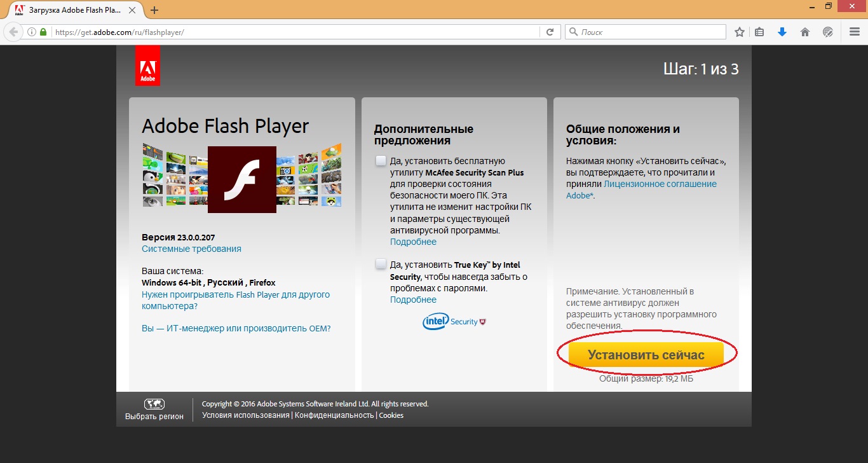Viewport: 868px width, 463px height.
Task: Click the Flash Player logo image
Action: point(241,179)
